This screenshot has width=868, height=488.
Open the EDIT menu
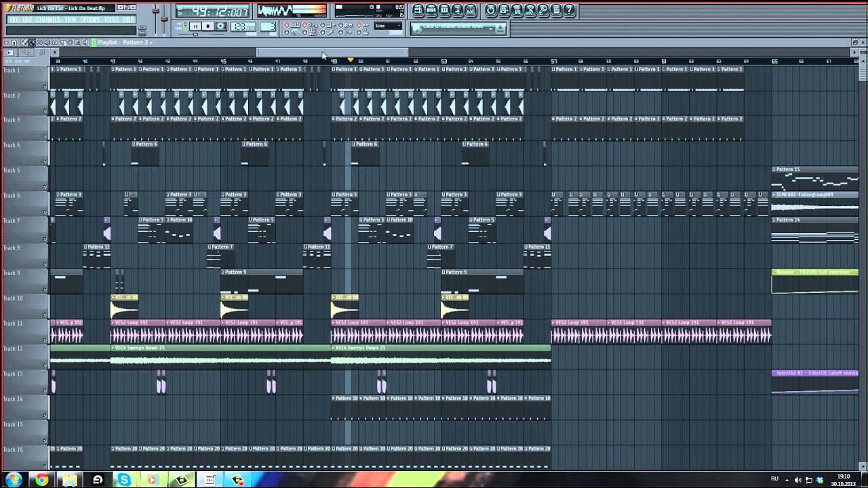[27, 19]
